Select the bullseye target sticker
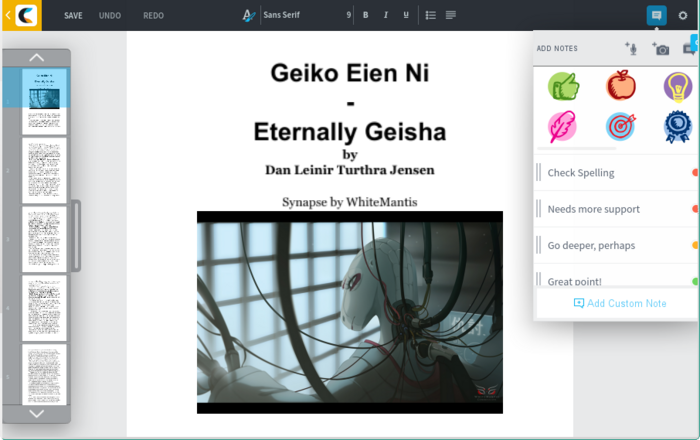This screenshot has width=700, height=440. click(621, 126)
